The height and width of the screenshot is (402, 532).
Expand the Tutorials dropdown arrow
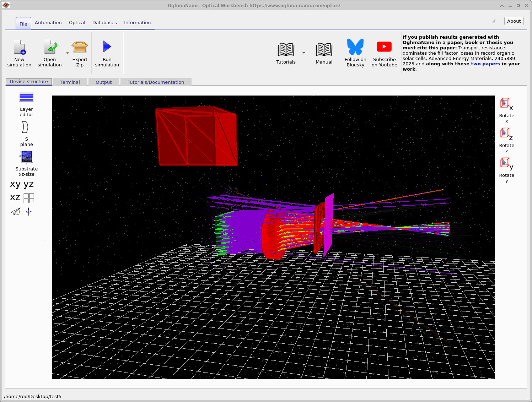tap(304, 53)
